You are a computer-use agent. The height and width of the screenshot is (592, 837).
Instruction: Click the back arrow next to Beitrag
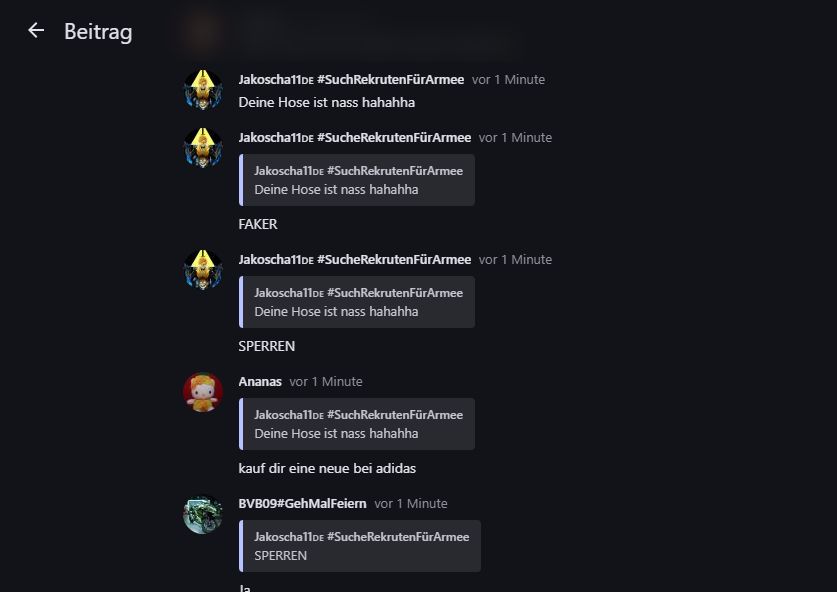pyautogui.click(x=36, y=31)
